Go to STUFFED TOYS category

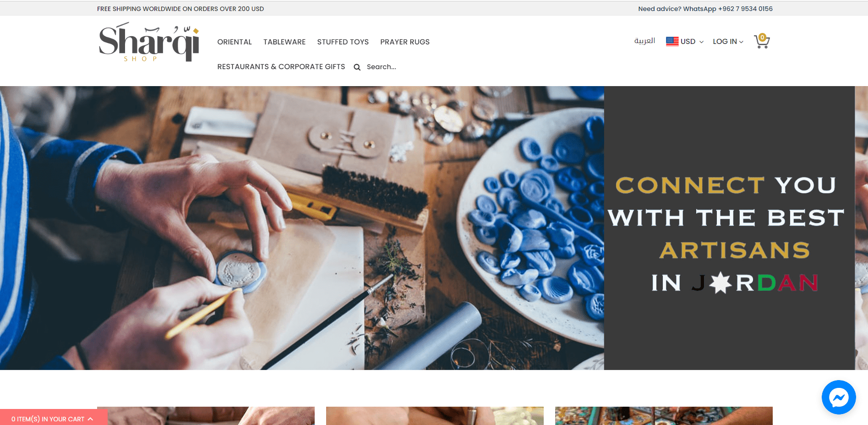click(343, 42)
